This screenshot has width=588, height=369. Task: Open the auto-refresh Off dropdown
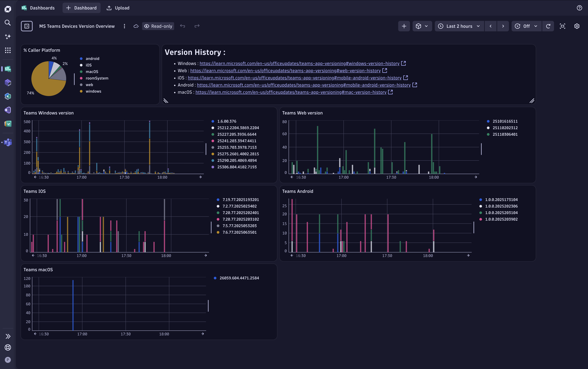click(x=526, y=26)
